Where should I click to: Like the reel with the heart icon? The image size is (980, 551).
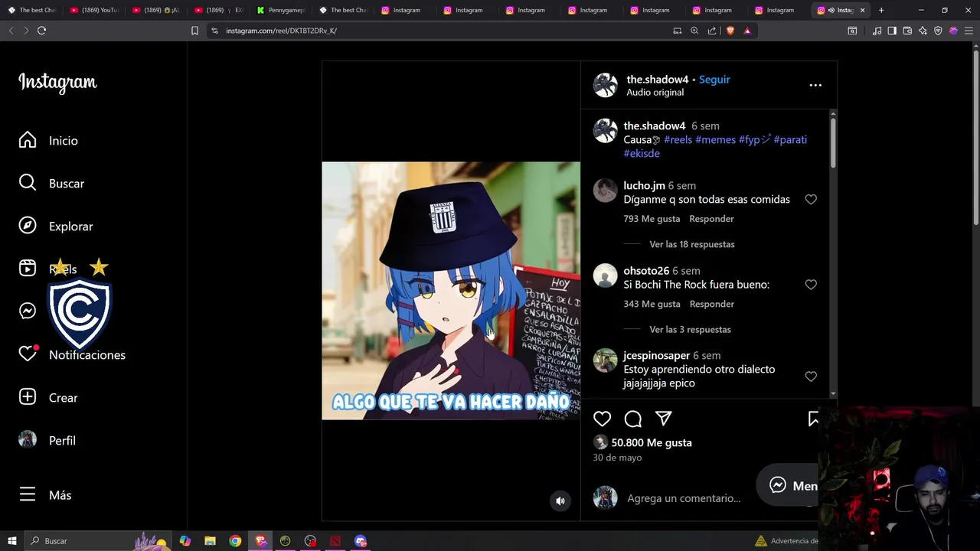click(603, 419)
